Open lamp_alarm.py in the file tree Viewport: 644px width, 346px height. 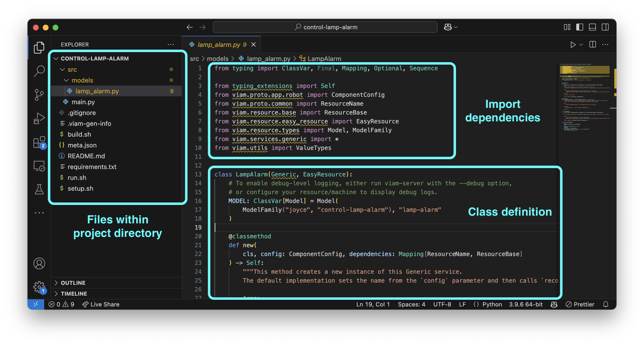click(x=116, y=91)
